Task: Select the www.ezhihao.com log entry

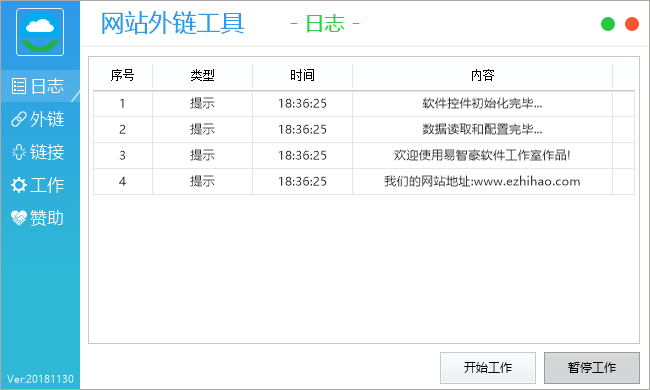Action: [483, 181]
